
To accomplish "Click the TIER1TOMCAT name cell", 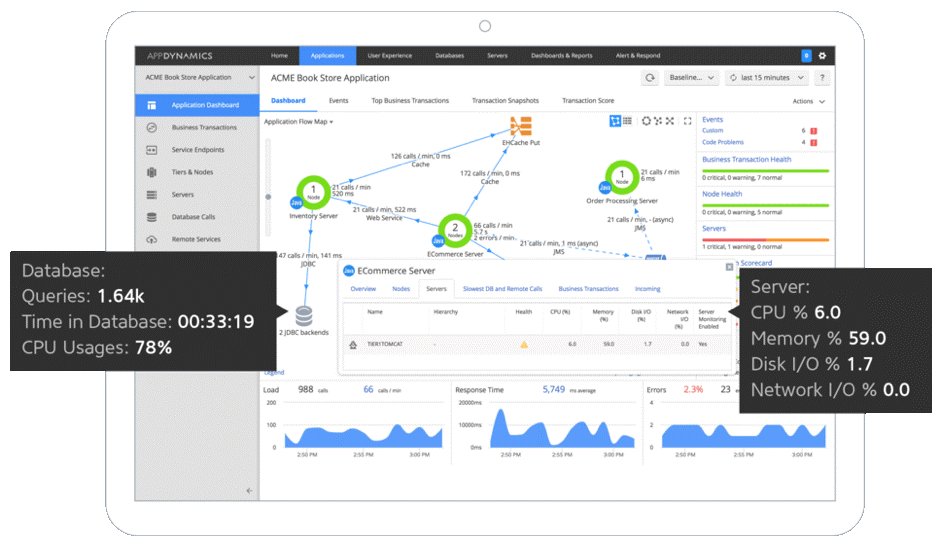I will click(x=385, y=344).
